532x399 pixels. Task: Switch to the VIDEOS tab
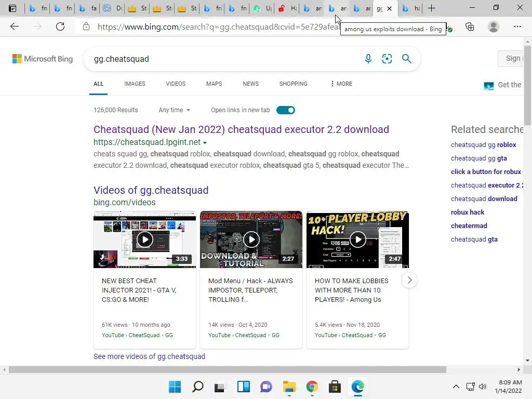point(176,84)
